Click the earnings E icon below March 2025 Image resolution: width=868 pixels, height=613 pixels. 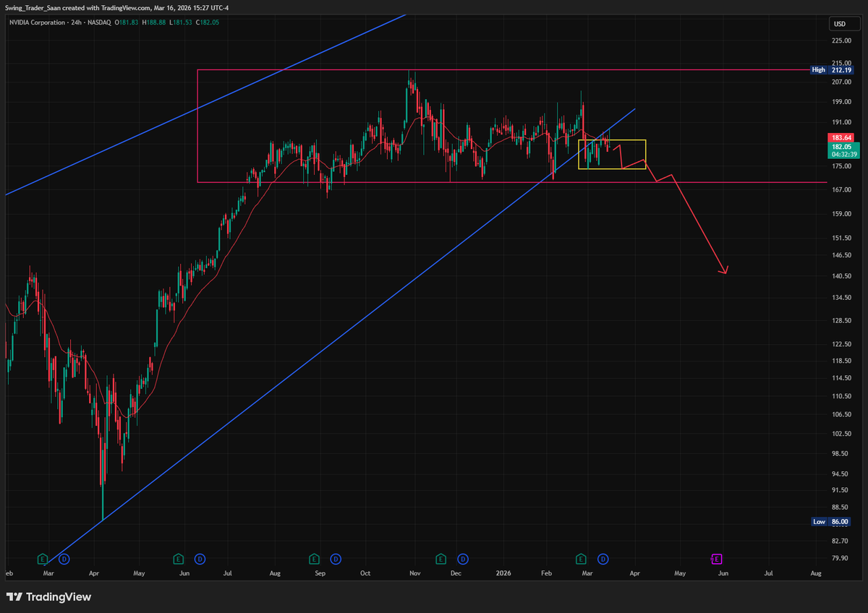click(43, 559)
